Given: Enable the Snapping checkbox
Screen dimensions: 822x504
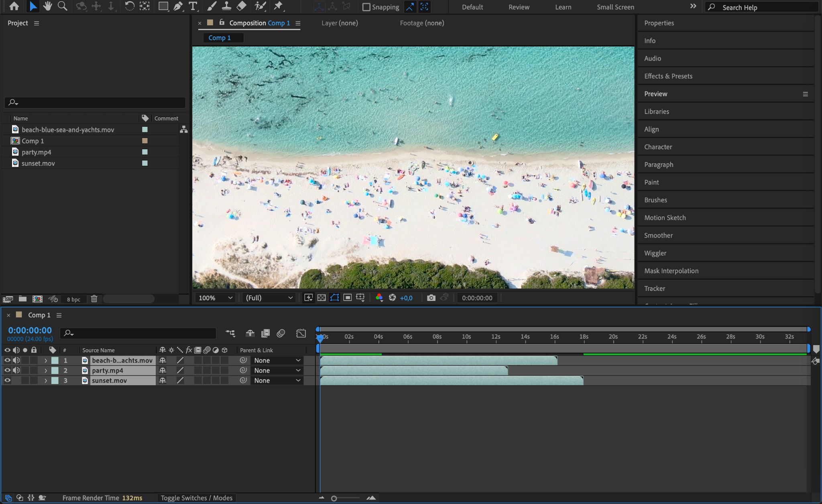Looking at the screenshot, I should (x=366, y=7).
